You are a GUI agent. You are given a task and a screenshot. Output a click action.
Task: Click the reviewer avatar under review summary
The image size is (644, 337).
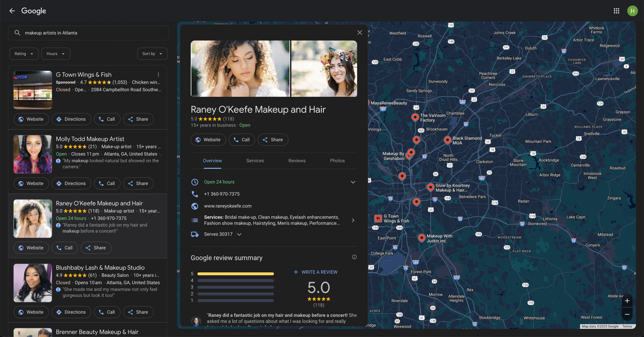tap(196, 321)
